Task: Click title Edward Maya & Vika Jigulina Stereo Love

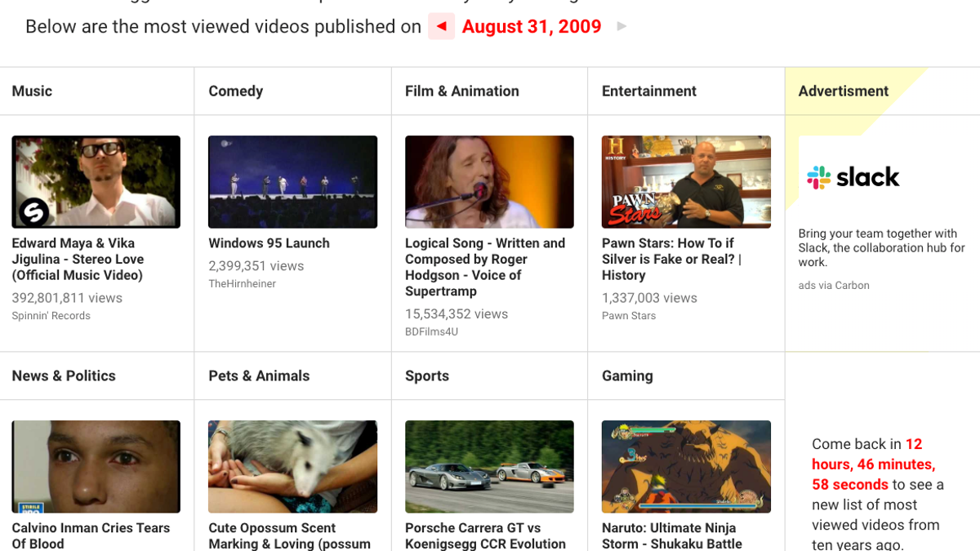Action: coord(78,259)
